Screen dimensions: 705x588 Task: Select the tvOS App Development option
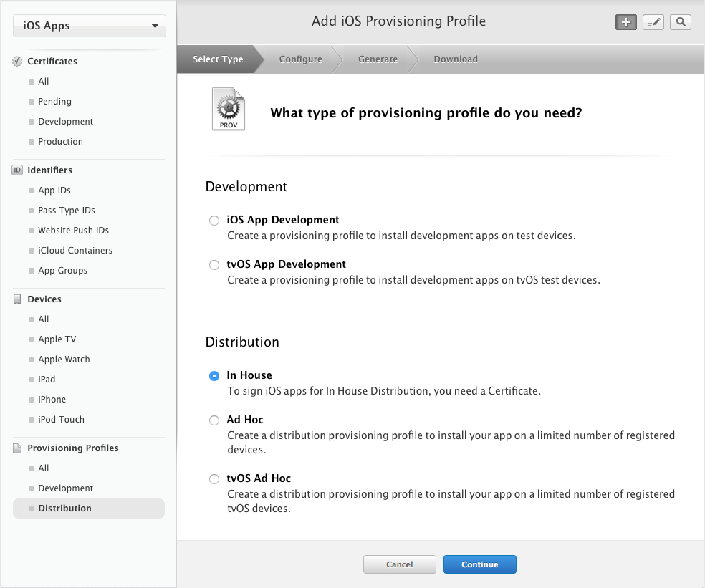point(214,265)
